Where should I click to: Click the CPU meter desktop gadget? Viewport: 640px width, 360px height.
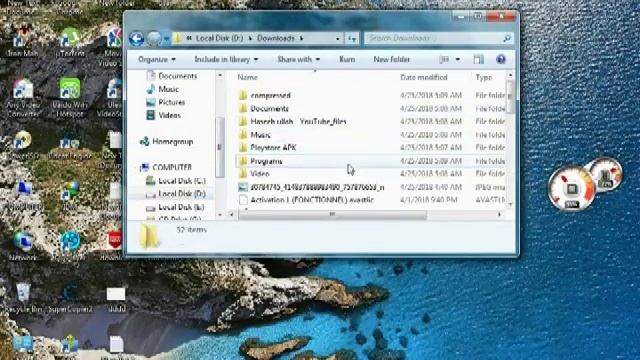(572, 190)
